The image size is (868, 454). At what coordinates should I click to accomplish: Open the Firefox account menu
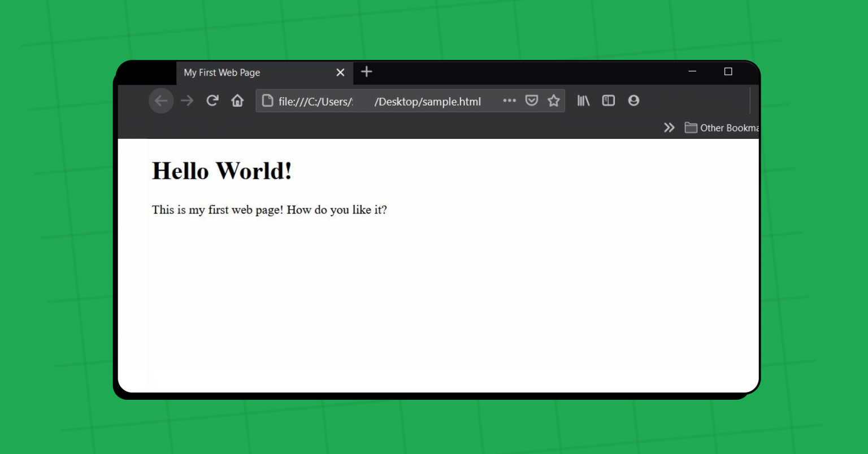point(633,100)
